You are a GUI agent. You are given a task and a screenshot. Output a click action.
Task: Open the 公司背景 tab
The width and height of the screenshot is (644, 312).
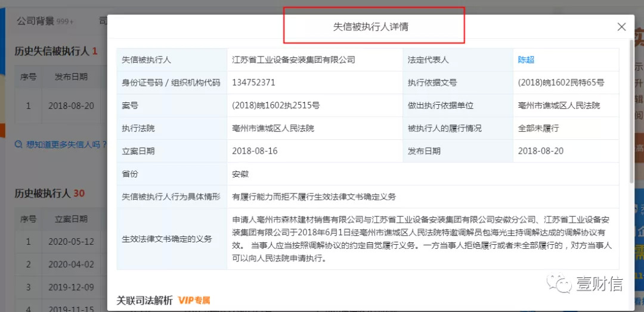[35, 21]
